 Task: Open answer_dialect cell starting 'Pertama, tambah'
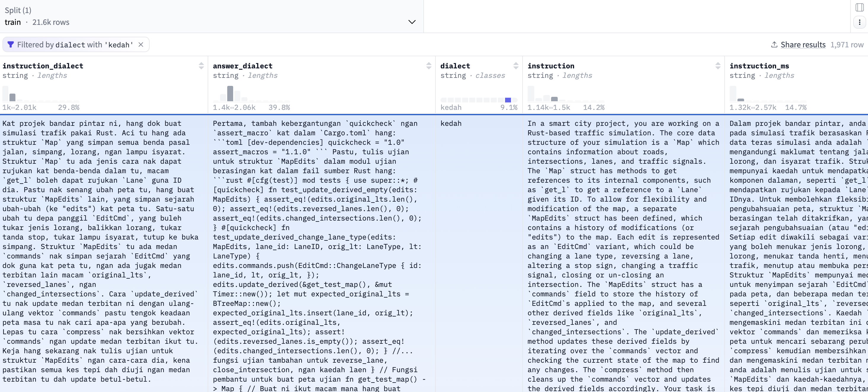click(321, 254)
